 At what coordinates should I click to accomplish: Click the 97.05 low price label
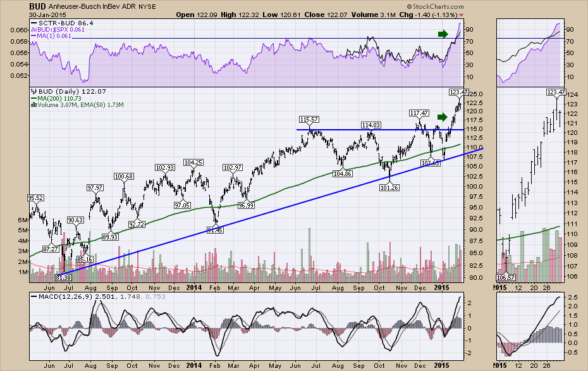(182, 205)
